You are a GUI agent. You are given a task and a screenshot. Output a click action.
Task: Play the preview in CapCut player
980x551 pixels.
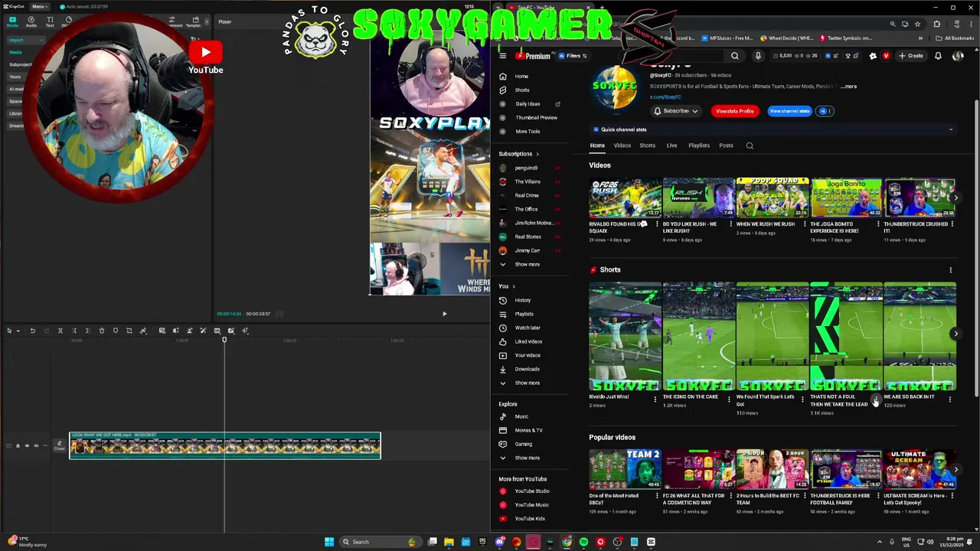pyautogui.click(x=445, y=313)
